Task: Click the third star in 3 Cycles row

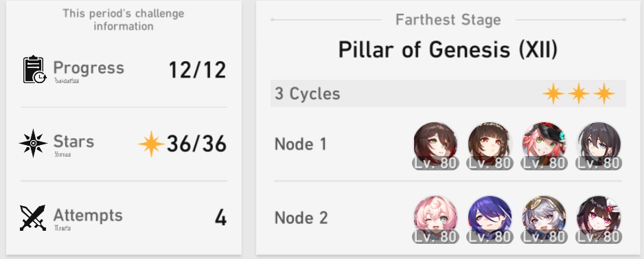Action: click(x=603, y=93)
